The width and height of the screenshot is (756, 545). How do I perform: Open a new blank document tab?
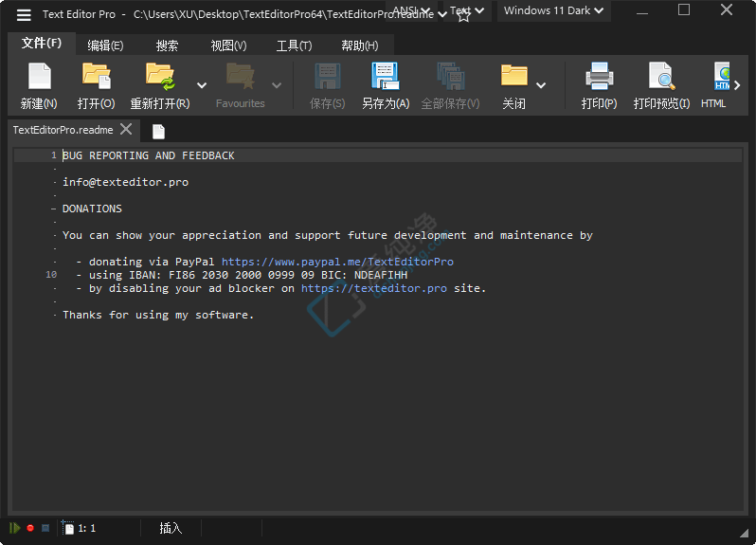[x=158, y=131]
